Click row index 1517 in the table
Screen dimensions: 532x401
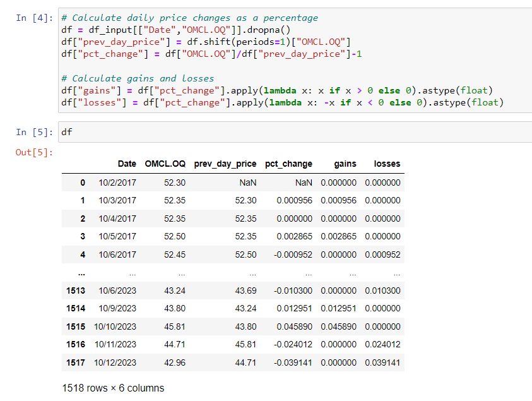tap(75, 362)
